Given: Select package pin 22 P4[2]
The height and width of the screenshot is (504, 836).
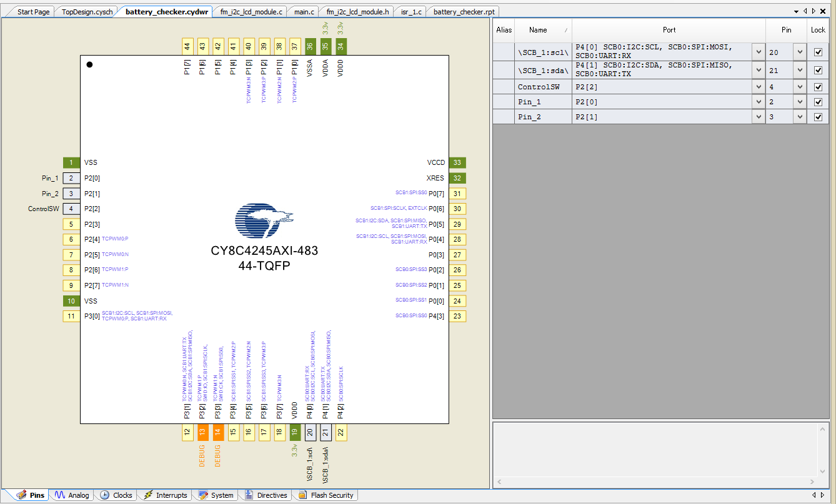Looking at the screenshot, I should pyautogui.click(x=341, y=432).
